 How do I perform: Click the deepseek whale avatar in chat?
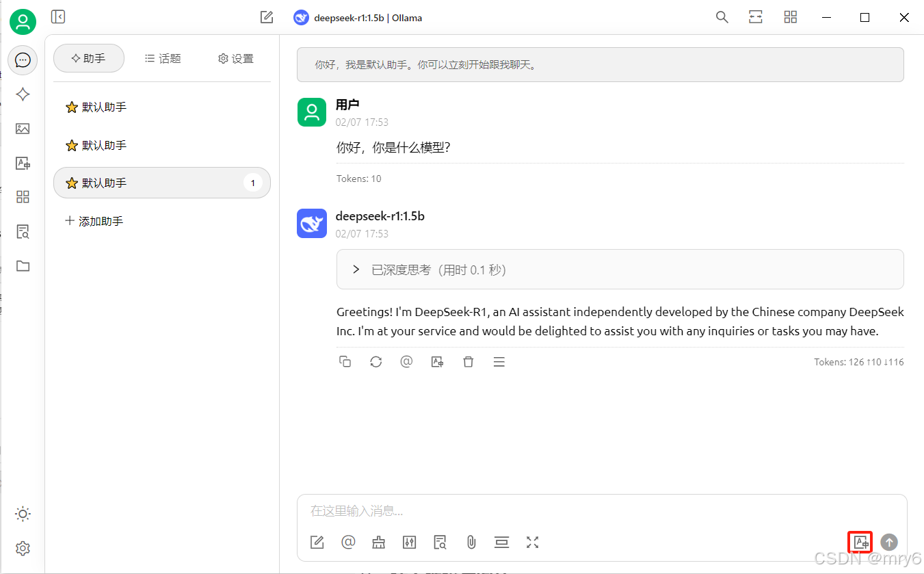(312, 224)
